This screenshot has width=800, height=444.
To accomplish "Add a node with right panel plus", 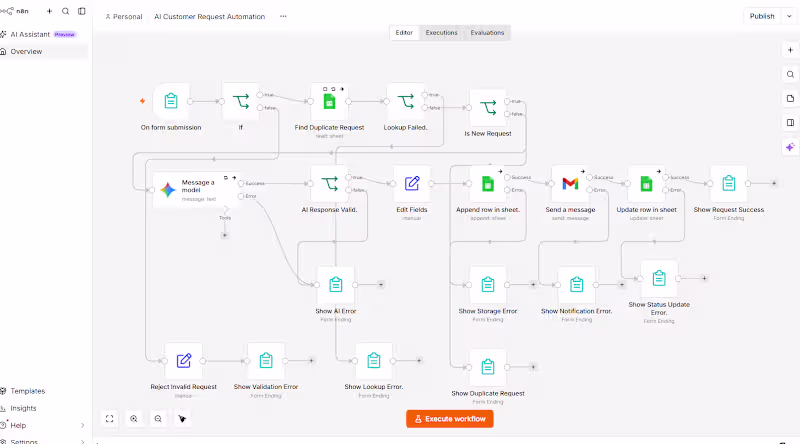I will pos(790,50).
